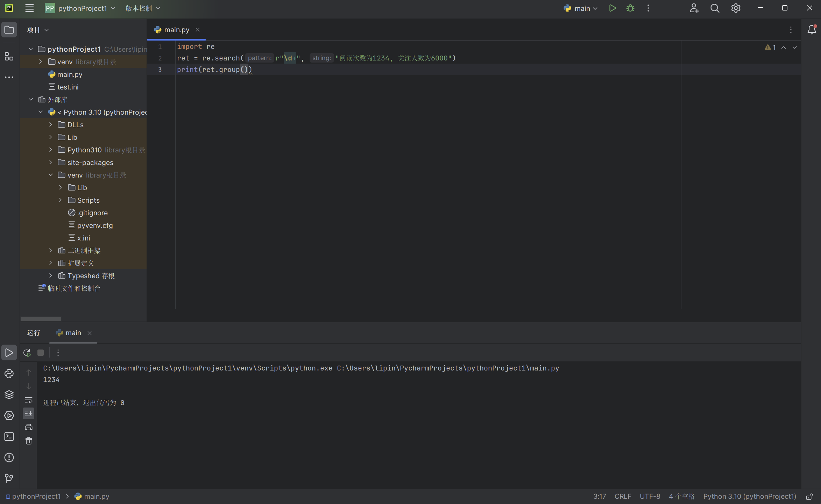This screenshot has height=504, width=821.
Task: Click the Profile/Account icon
Action: coord(694,8)
